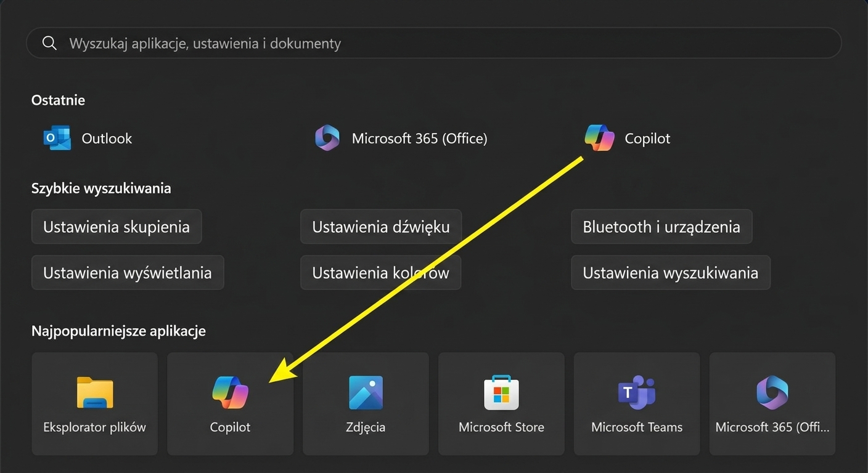Click the Wyszukaj aplikacje search field

coord(434,43)
